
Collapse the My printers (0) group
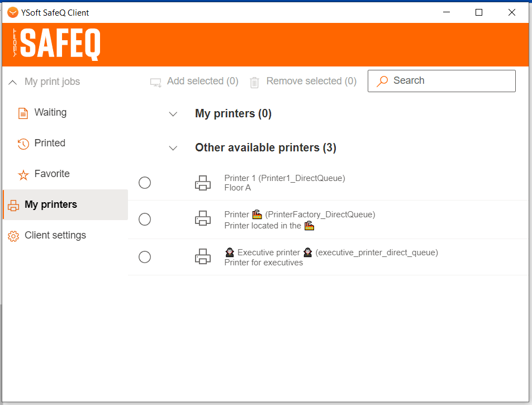point(173,114)
